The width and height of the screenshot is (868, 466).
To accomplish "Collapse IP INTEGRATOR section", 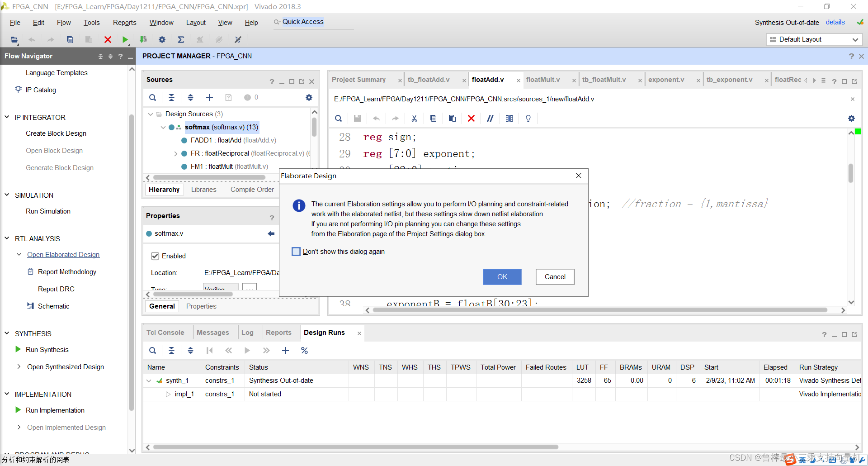I will pos(7,117).
